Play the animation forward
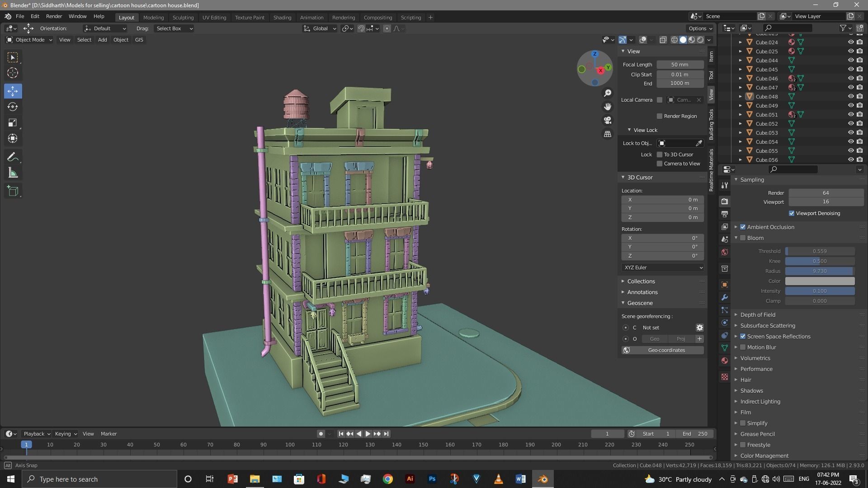 [x=368, y=434]
